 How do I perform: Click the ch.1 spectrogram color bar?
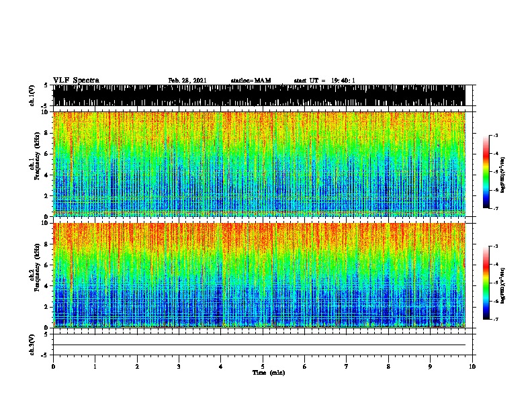(x=486, y=172)
